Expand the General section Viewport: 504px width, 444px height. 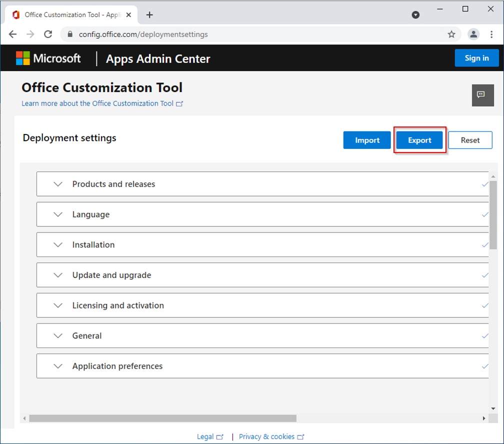(x=58, y=336)
